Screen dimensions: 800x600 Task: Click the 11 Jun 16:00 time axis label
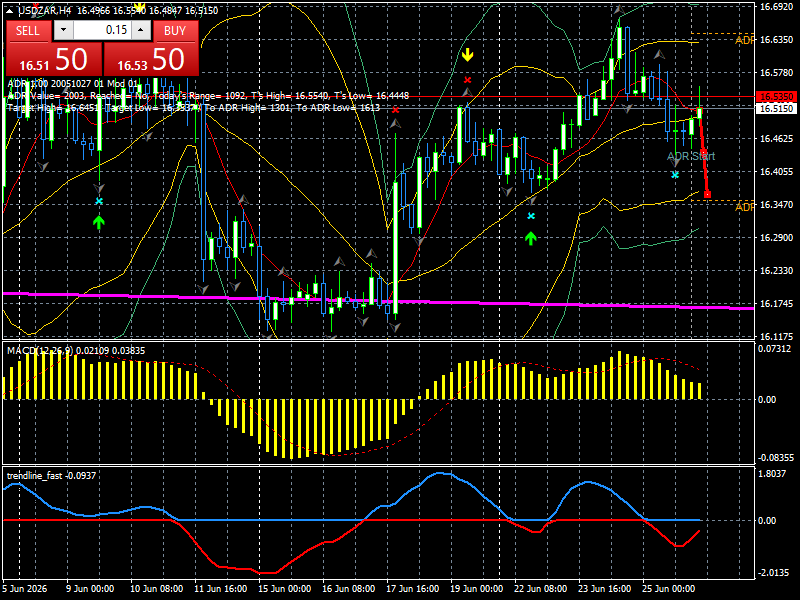[x=220, y=588]
